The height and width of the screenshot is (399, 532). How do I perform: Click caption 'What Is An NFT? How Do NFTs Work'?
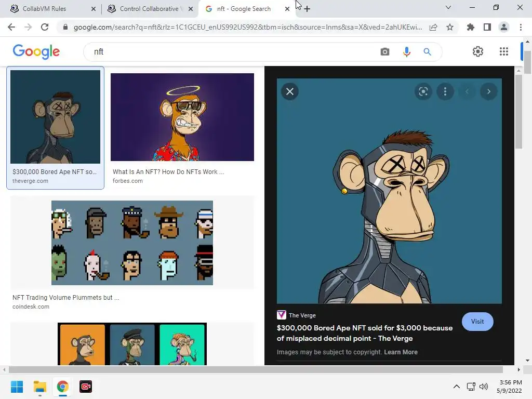[168, 171]
